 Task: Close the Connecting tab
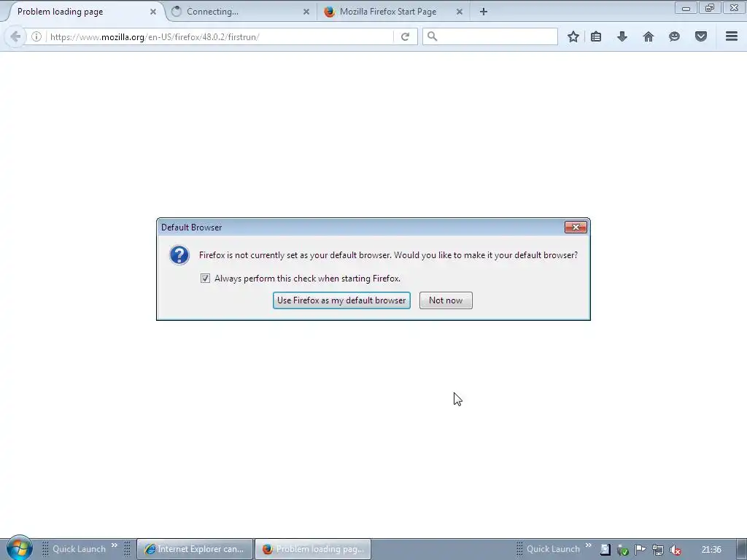point(306,12)
